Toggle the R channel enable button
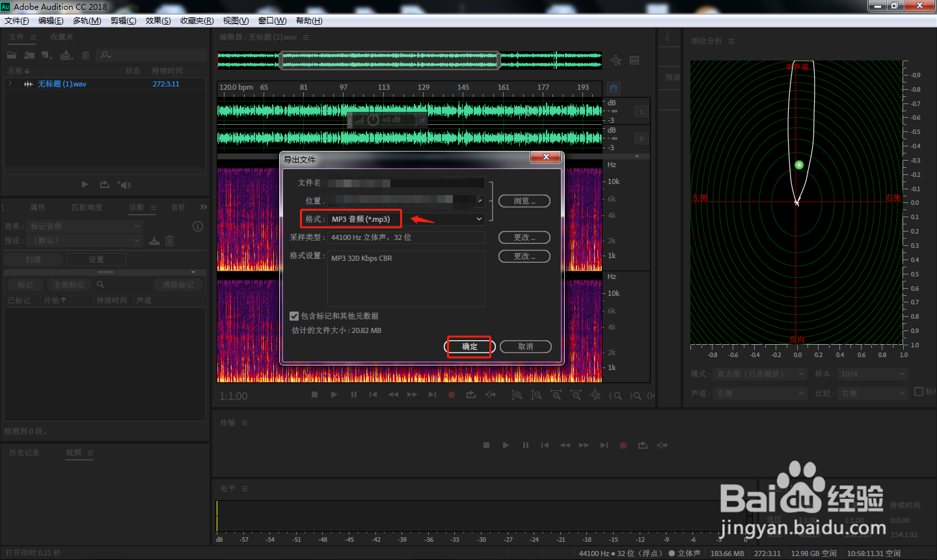Screen dimensions: 937x560 (641, 139)
